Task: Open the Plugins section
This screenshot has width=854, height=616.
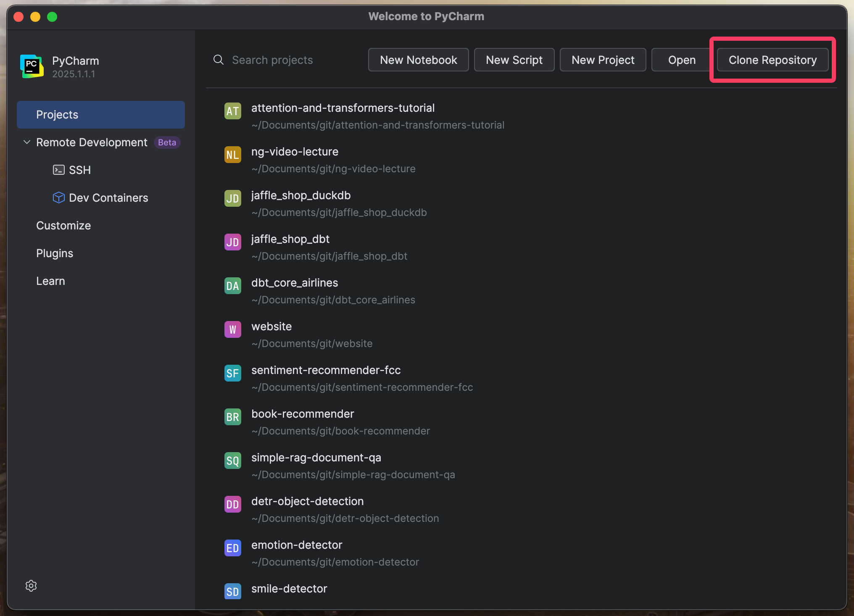Action: (55, 253)
